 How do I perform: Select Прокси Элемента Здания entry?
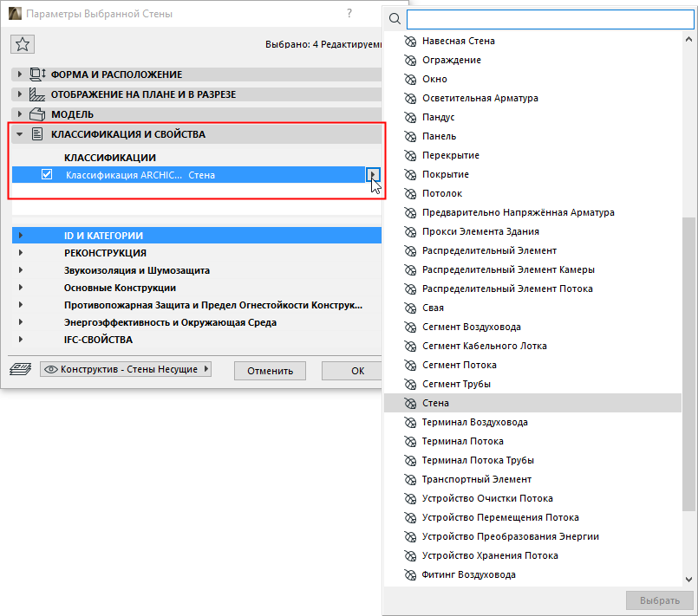[x=533, y=231]
